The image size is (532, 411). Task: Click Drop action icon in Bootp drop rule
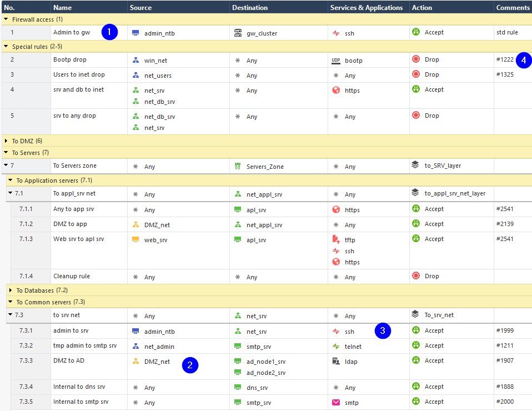coord(416,59)
